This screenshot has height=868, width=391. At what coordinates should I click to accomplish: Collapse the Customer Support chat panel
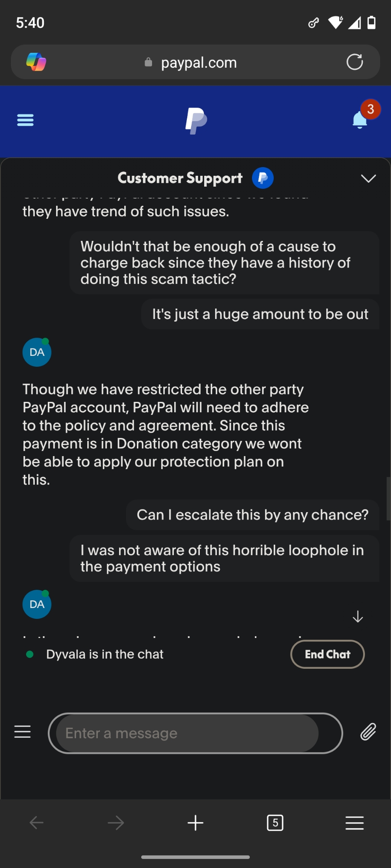[x=368, y=178]
